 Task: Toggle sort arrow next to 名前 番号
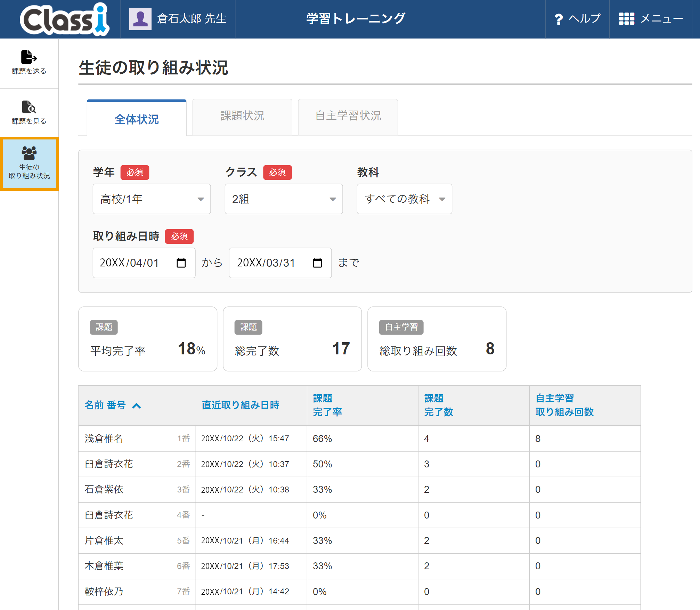(x=137, y=406)
